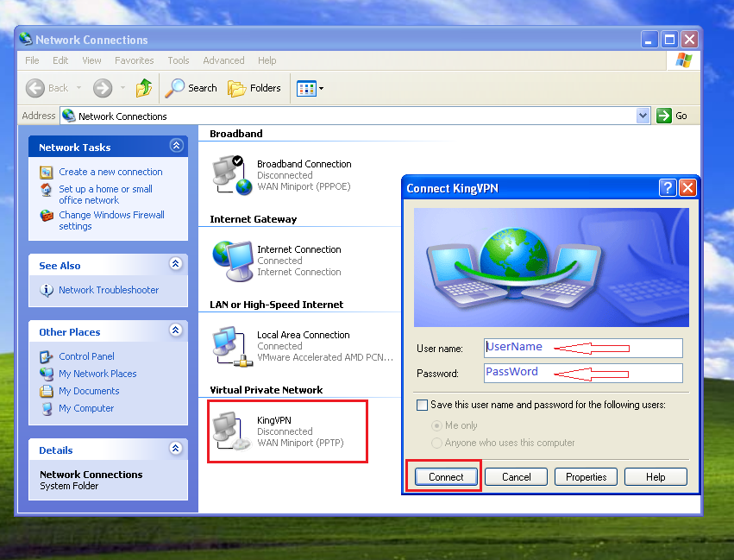Open the Advanced menu
Image resolution: width=734 pixels, height=560 pixels.
223,60
